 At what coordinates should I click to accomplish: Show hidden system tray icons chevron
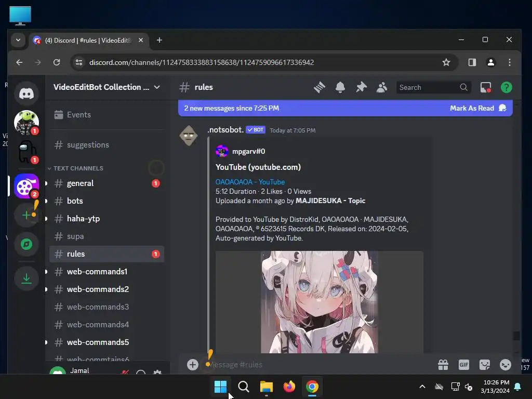click(x=422, y=387)
